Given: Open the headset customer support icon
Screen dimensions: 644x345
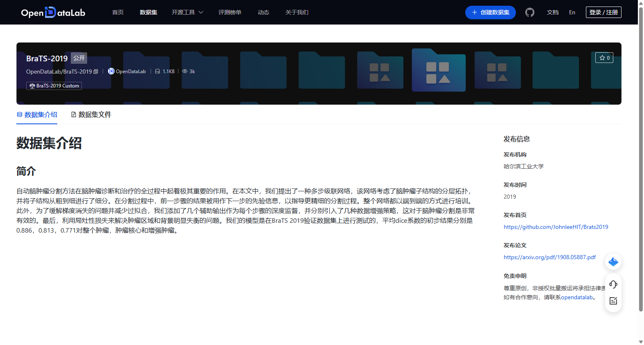Looking at the screenshot, I should 613,285.
